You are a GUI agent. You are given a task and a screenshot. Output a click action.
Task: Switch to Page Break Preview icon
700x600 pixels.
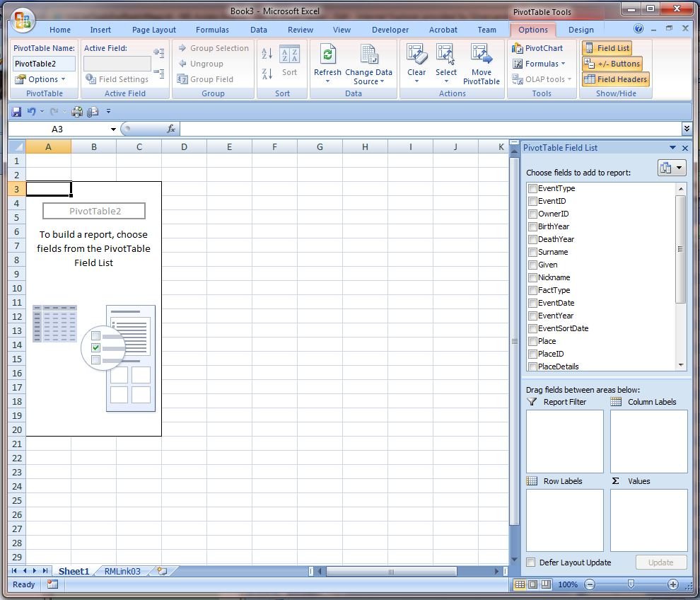tap(546, 584)
